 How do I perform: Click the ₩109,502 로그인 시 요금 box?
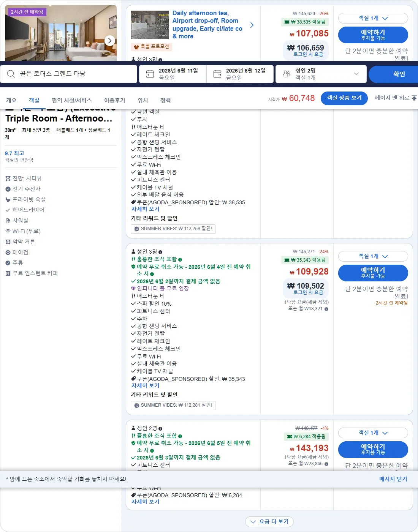306,288
